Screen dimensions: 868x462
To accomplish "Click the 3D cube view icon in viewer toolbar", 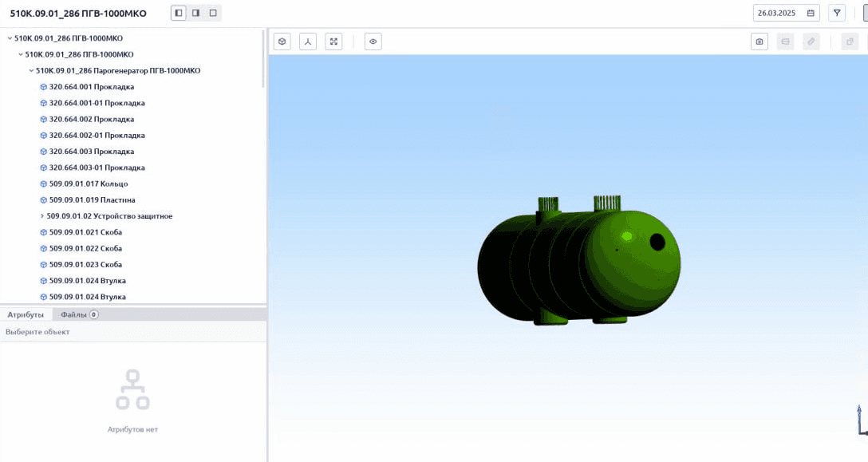I will [x=282, y=41].
